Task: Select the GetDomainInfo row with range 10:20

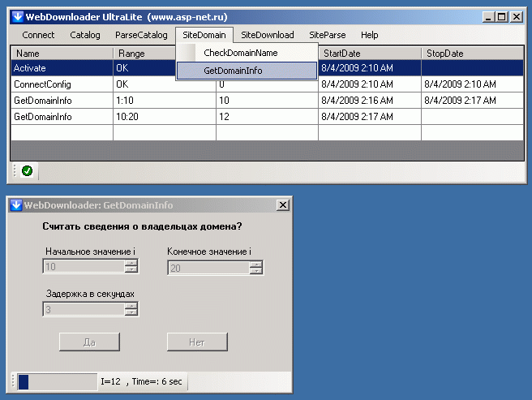Action: coord(268,117)
